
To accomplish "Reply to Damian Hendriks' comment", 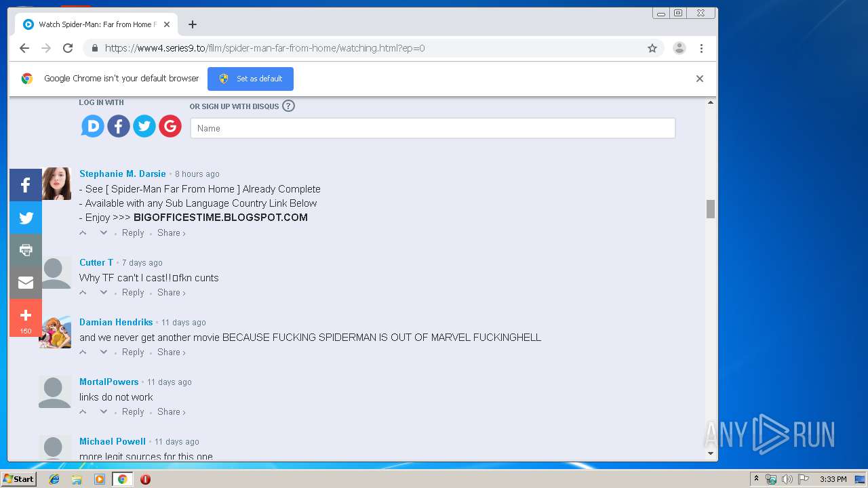I will coord(133,352).
